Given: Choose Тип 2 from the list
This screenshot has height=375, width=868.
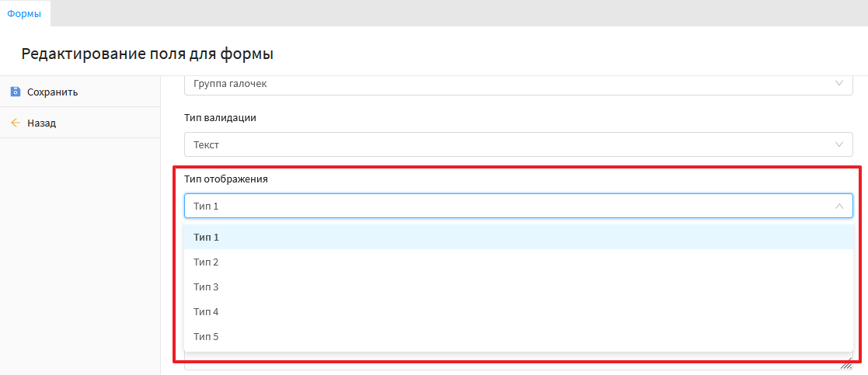Looking at the screenshot, I should point(207,262).
